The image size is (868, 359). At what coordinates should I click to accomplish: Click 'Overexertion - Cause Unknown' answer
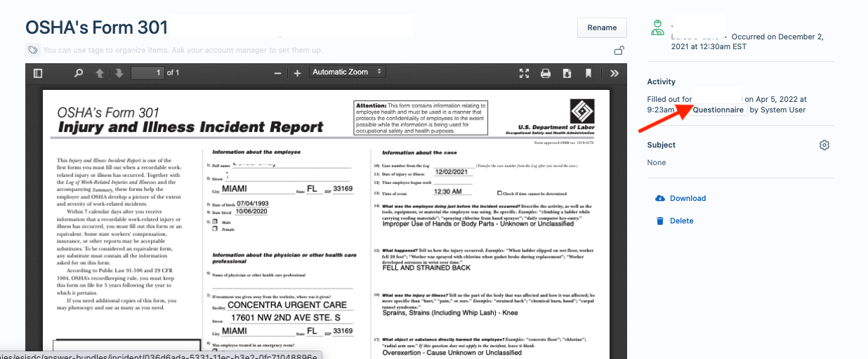click(452, 353)
